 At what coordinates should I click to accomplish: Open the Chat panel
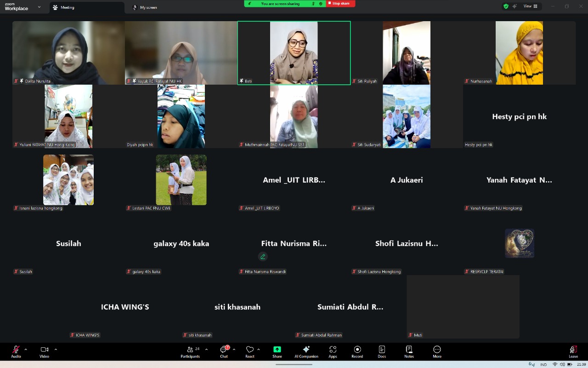(x=224, y=351)
